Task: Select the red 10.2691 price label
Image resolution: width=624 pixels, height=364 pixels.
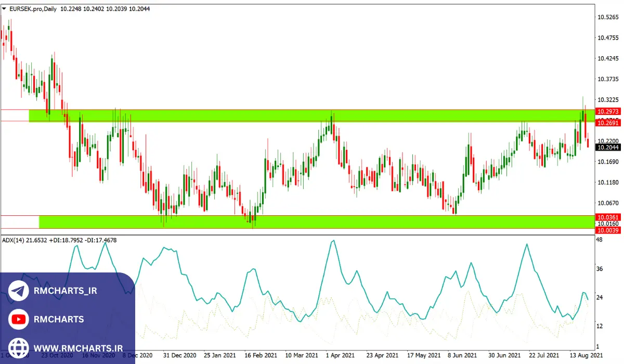Action: (x=607, y=123)
